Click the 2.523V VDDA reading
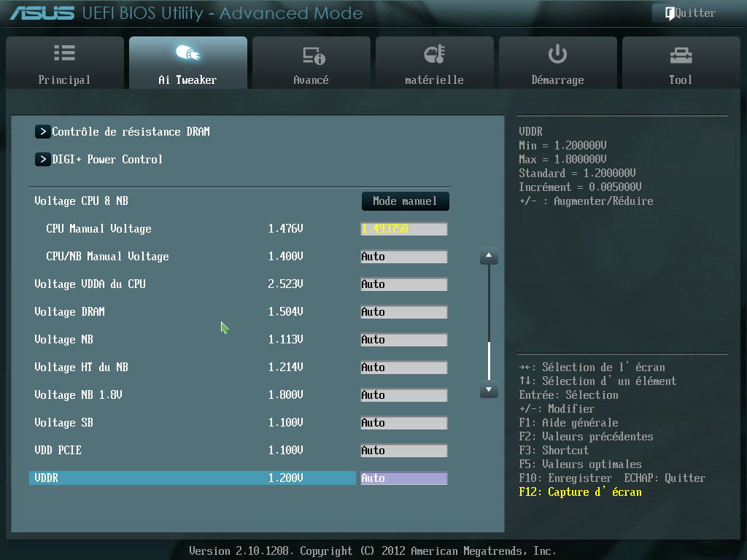 pos(285,284)
